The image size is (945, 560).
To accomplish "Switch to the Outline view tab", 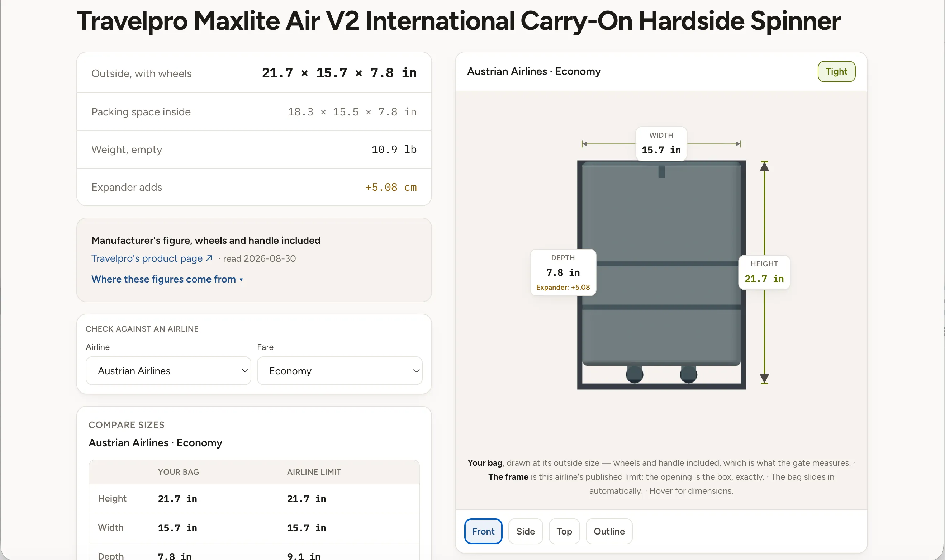I will [x=609, y=531].
